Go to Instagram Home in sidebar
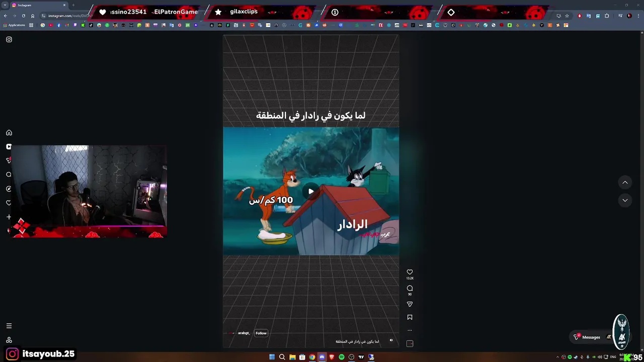The width and height of the screenshot is (644, 362). click(x=9, y=133)
